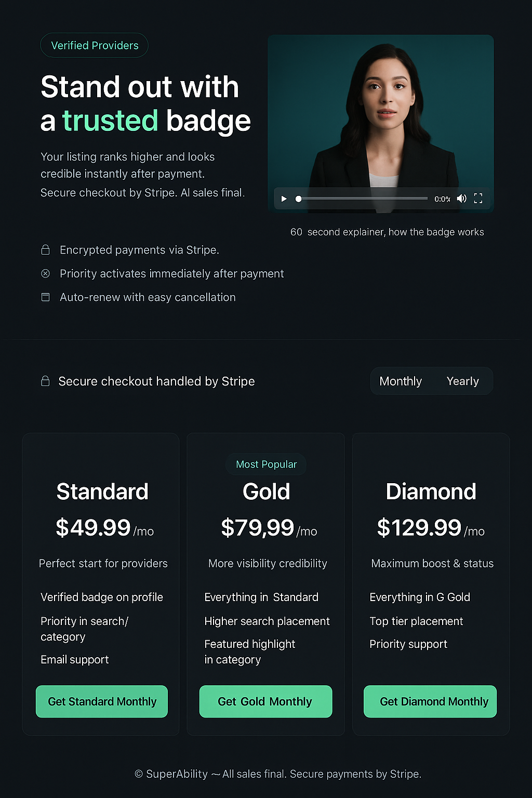Screen dimensions: 532x798
Task: Seek using the video progress slider
Action: tap(364, 198)
